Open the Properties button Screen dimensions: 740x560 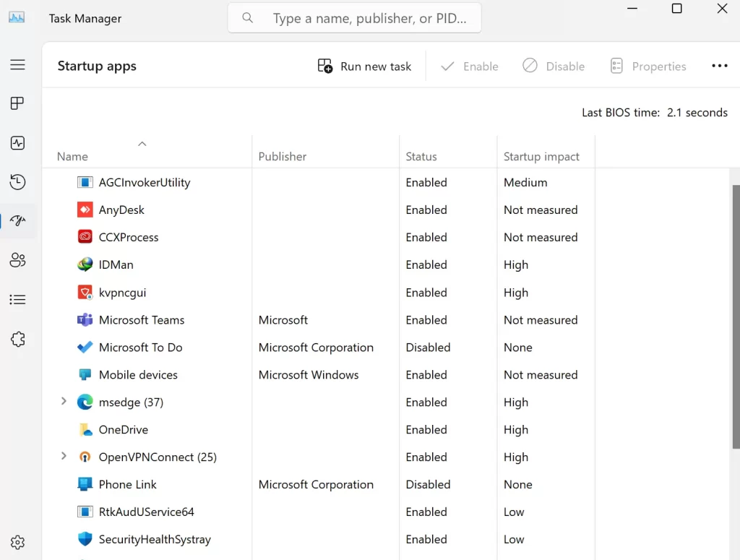pyautogui.click(x=648, y=66)
